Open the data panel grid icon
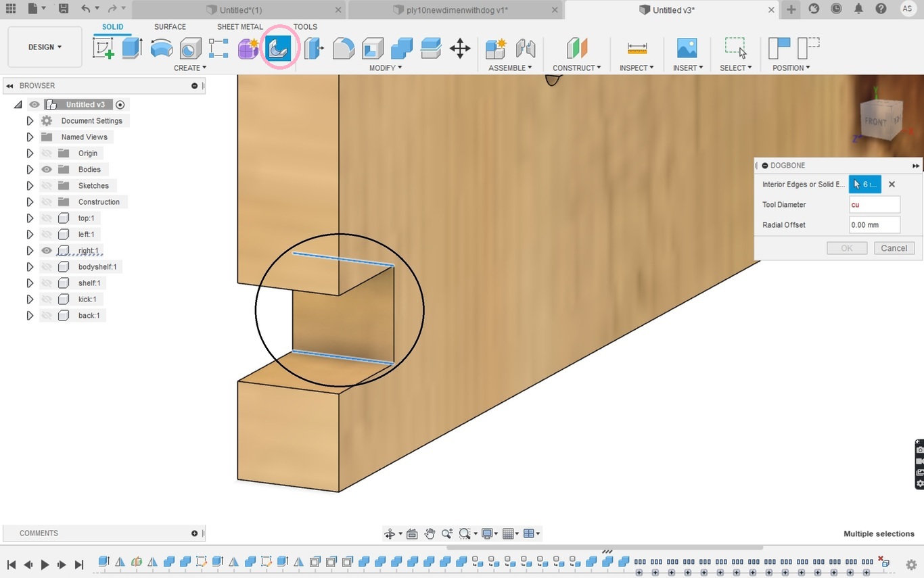The width and height of the screenshot is (924, 578). click(x=10, y=9)
